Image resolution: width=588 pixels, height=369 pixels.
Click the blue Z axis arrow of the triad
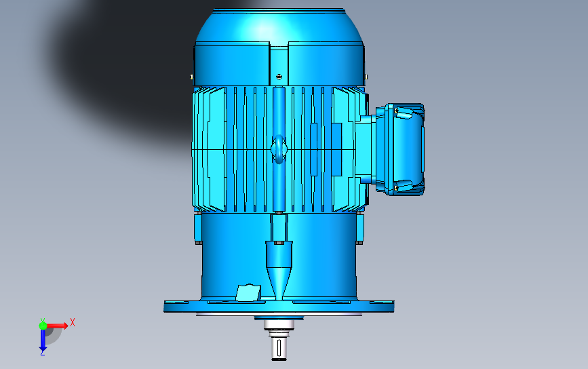tap(43, 341)
